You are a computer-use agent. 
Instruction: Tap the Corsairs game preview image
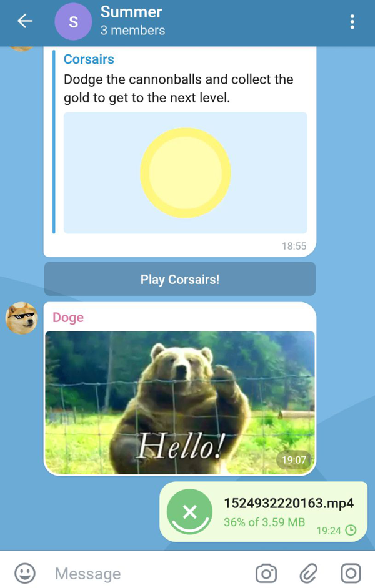tap(185, 173)
